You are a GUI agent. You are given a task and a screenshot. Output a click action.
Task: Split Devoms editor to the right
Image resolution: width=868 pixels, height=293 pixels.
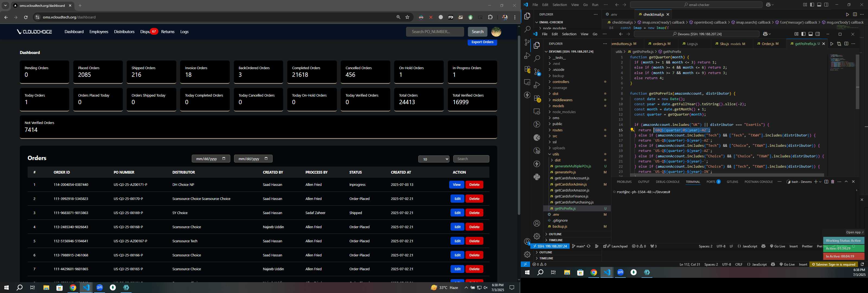(x=846, y=44)
